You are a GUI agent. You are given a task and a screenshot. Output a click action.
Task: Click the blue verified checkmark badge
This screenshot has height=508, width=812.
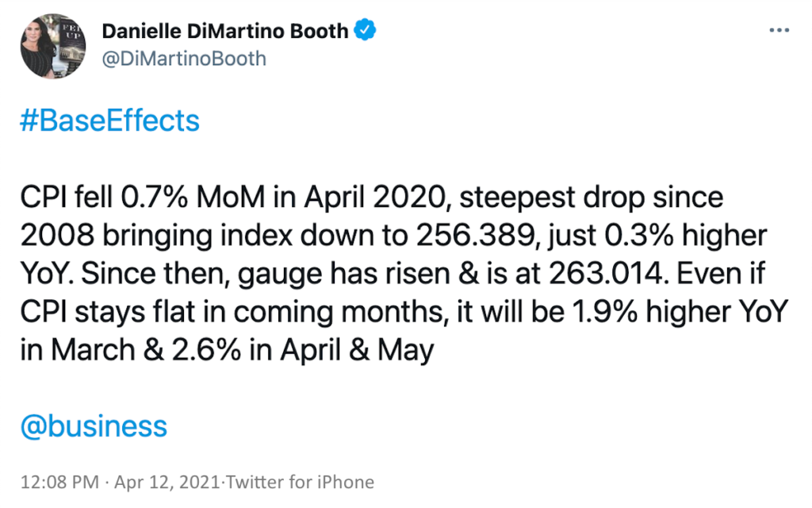click(365, 29)
